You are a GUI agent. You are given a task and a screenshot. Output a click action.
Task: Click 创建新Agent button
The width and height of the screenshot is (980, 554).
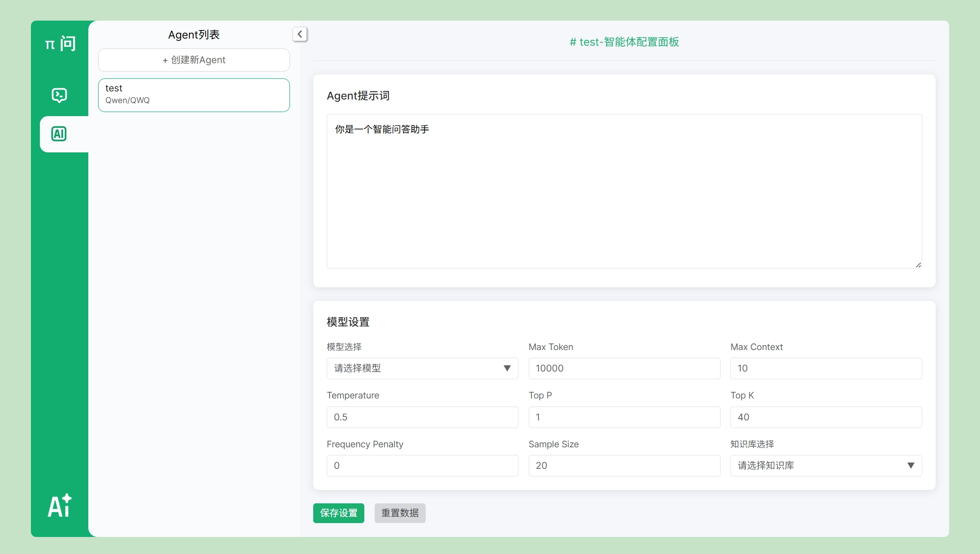coord(194,60)
